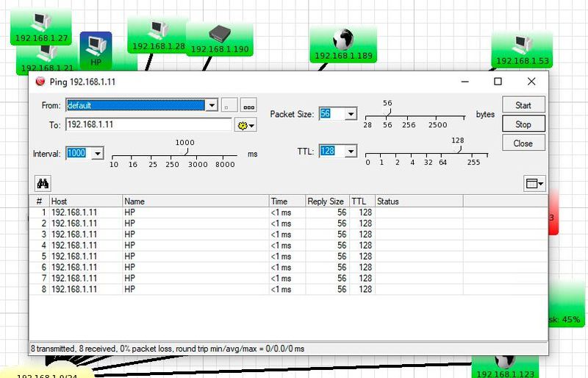Click the TTL value field showing 128
The height and width of the screenshot is (378, 588).
[x=332, y=151]
